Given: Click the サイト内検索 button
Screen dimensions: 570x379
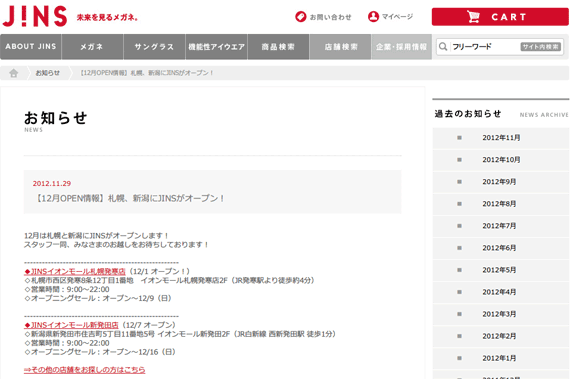Looking at the screenshot, I should 541,47.
